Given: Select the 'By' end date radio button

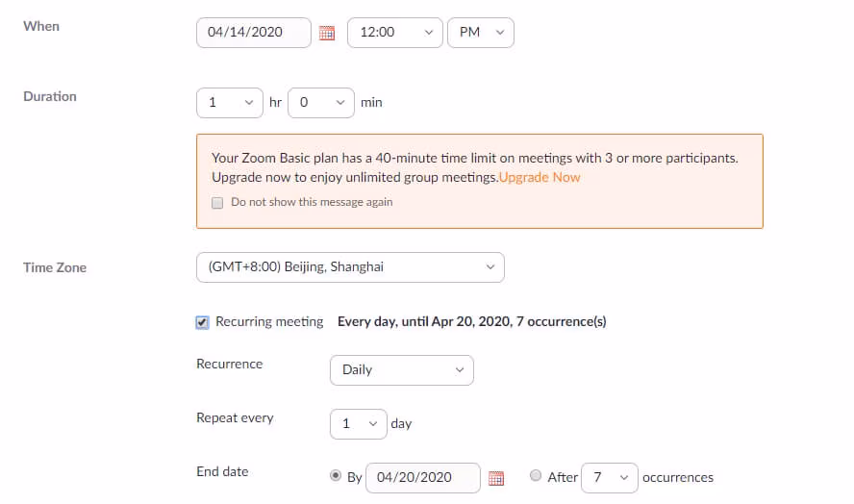Looking at the screenshot, I should coord(336,476).
